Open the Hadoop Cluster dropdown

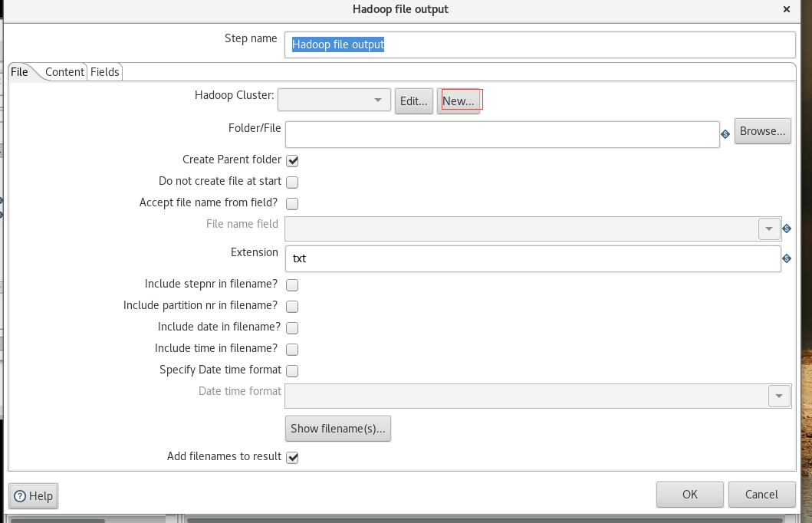(334, 100)
